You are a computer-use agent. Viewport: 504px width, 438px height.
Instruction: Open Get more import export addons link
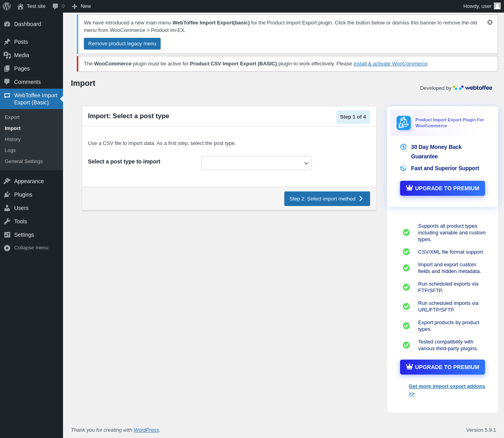tap(447, 390)
